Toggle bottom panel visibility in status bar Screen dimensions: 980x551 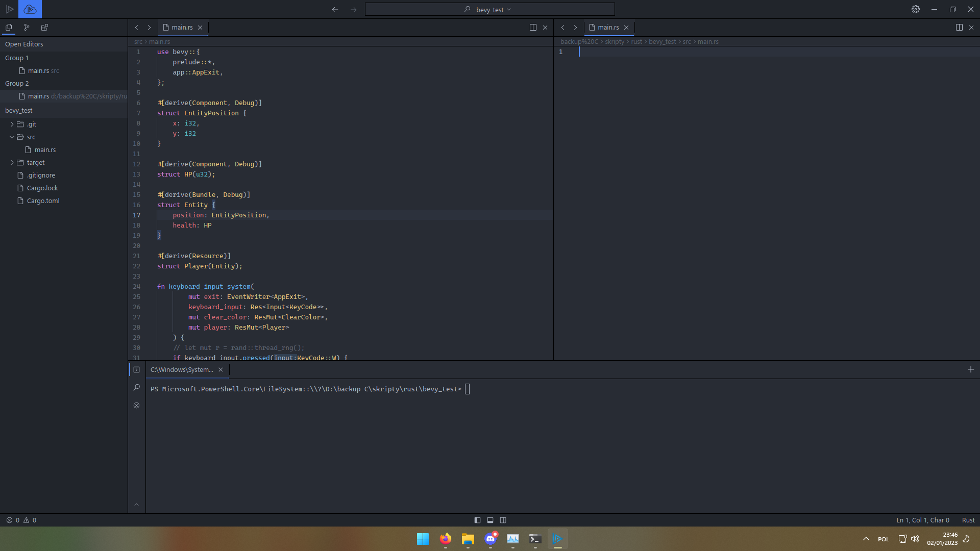click(x=490, y=520)
